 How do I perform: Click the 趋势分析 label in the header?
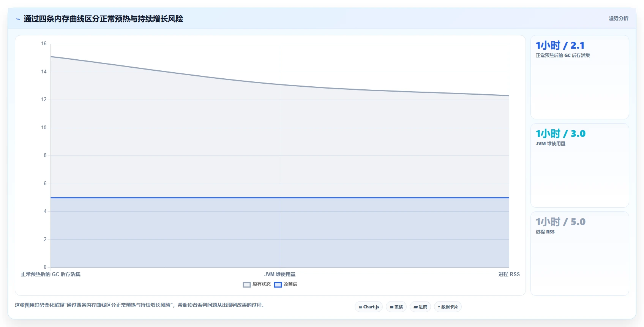618,18
